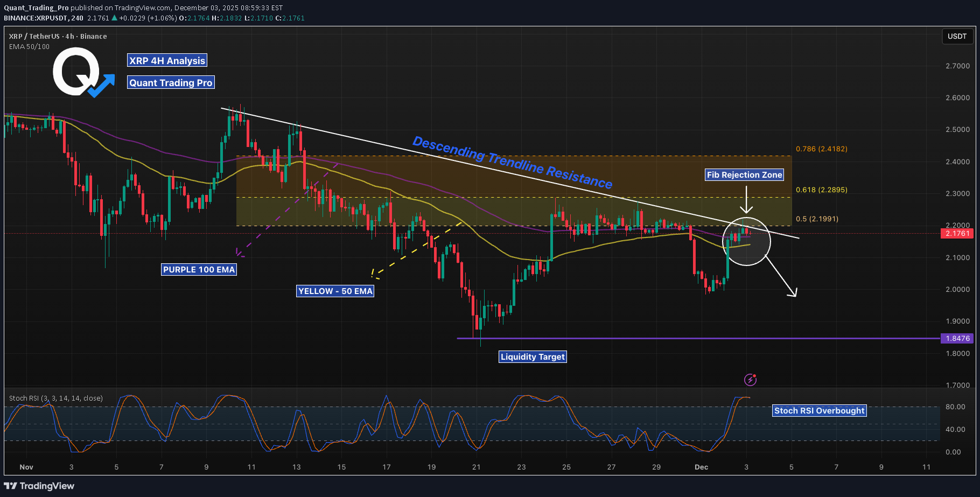This screenshot has width=980, height=497.
Task: Click the green up-triangle change indicator
Action: point(113,18)
